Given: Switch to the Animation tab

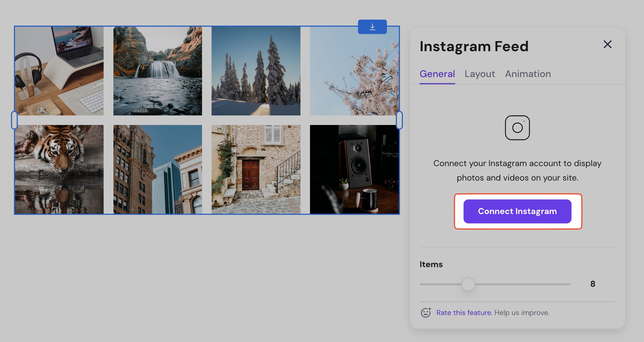Looking at the screenshot, I should point(528,74).
